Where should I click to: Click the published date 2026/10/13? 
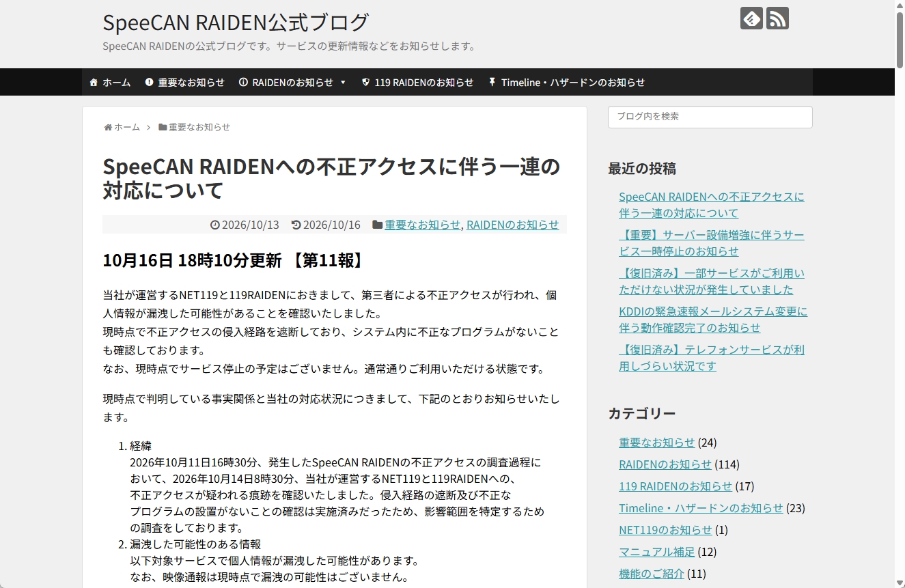click(251, 225)
